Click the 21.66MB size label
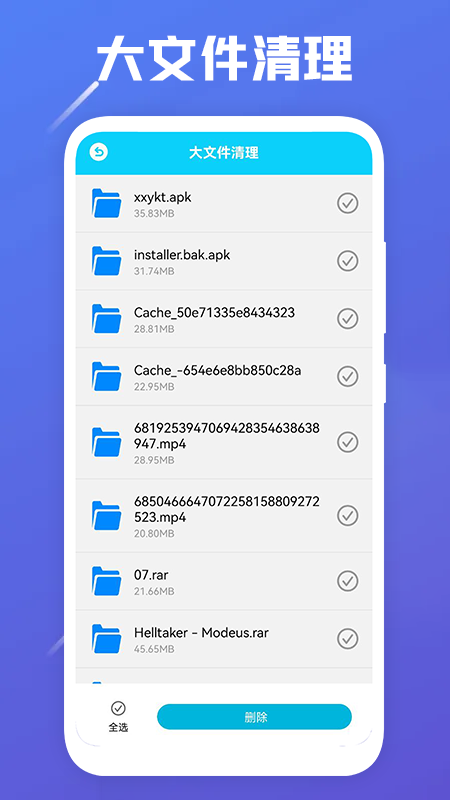This screenshot has width=450, height=800. pyautogui.click(x=154, y=591)
